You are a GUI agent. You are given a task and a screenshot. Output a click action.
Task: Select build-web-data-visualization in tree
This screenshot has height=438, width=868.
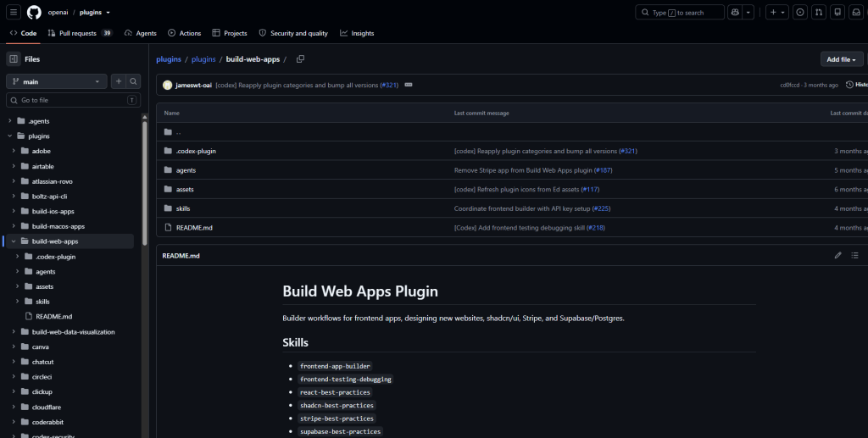click(x=74, y=332)
